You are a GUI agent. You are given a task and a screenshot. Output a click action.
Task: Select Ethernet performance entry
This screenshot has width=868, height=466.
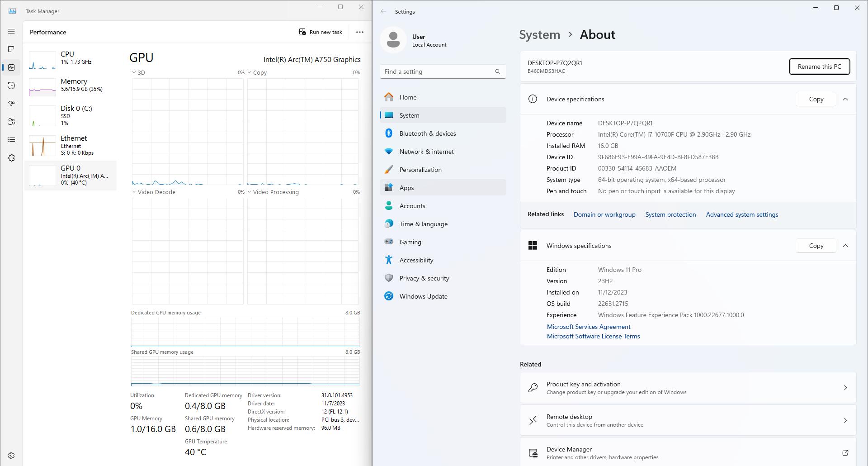click(x=71, y=145)
